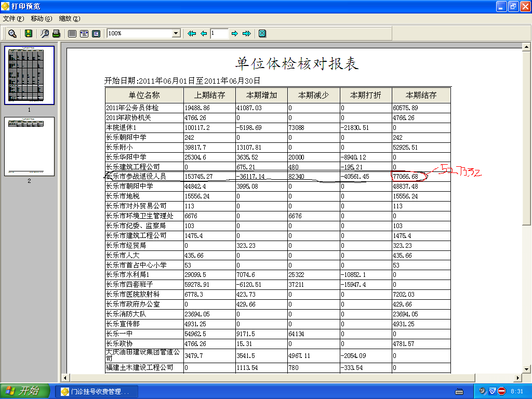This screenshot has height=399, width=532.
Task: Click the value 73088
Action: [296, 128]
